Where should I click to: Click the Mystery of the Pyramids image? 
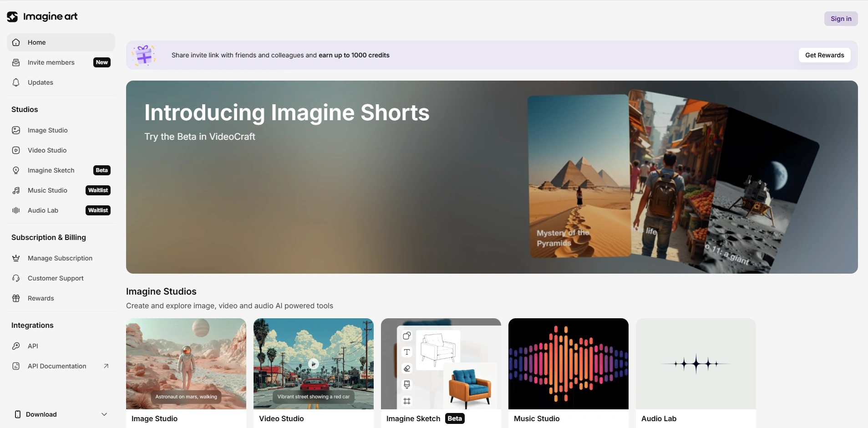coord(579,176)
